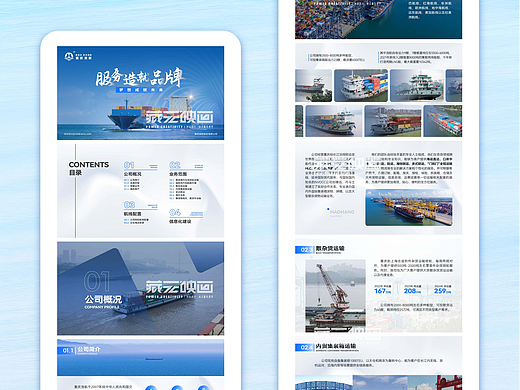
Task: Click the company logo on the cover slide
Action: pyautogui.click(x=78, y=56)
